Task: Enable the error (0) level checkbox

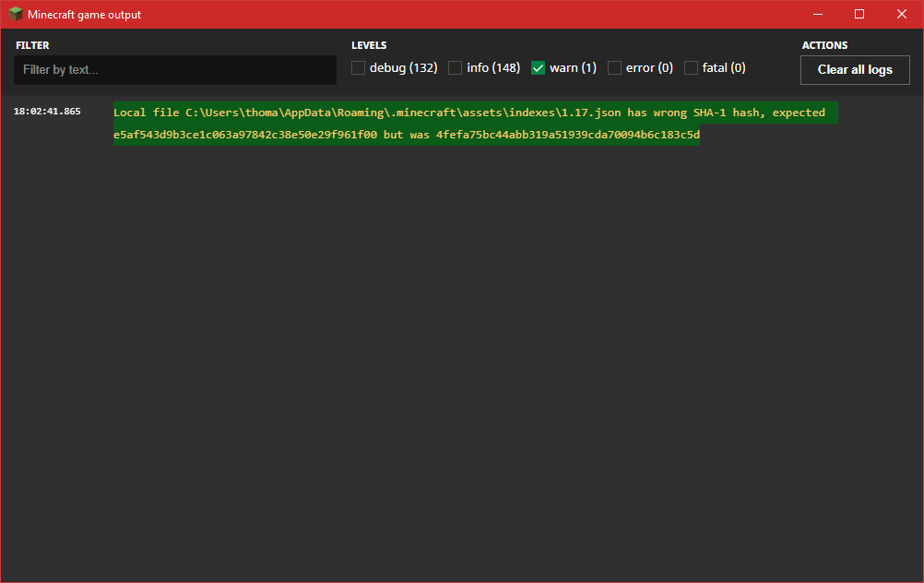Action: tap(614, 67)
